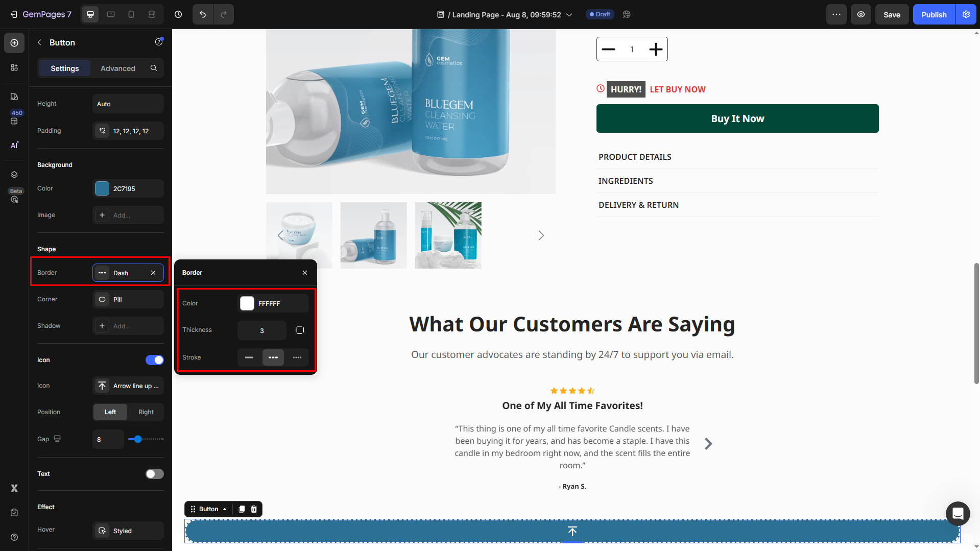Expand the INGREDIENTS accordion item

[x=626, y=181]
